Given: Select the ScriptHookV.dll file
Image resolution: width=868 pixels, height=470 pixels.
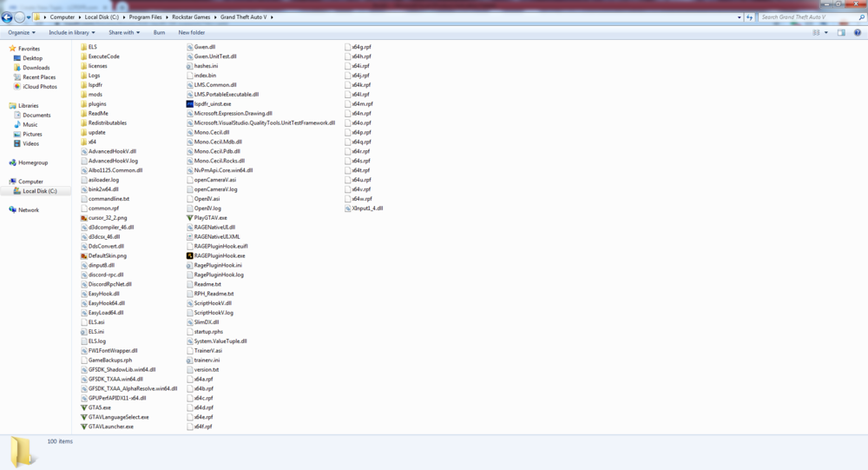Looking at the screenshot, I should (x=213, y=303).
